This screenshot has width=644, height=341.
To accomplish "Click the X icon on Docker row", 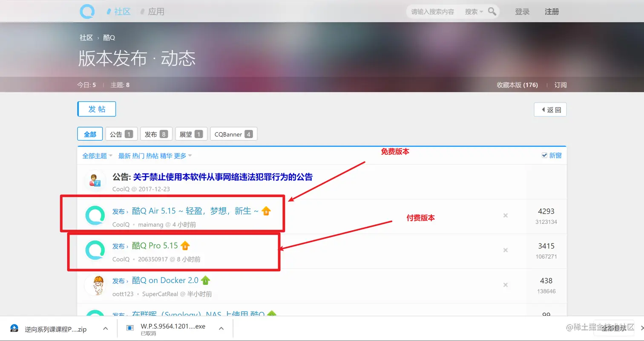I will pos(506,285).
